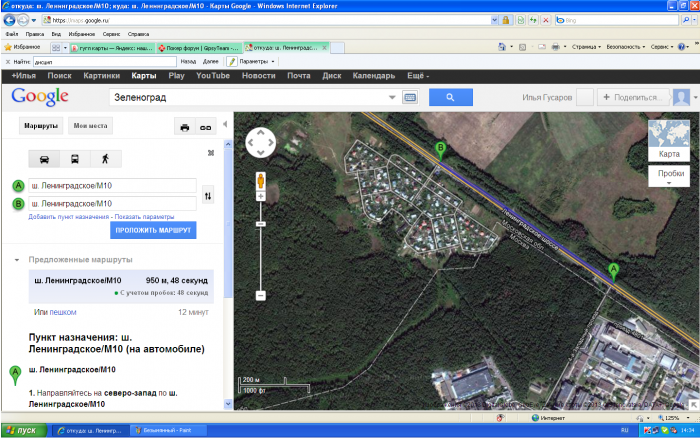Close the directions form X icon
This screenshot has width=700, height=438.
tap(211, 153)
